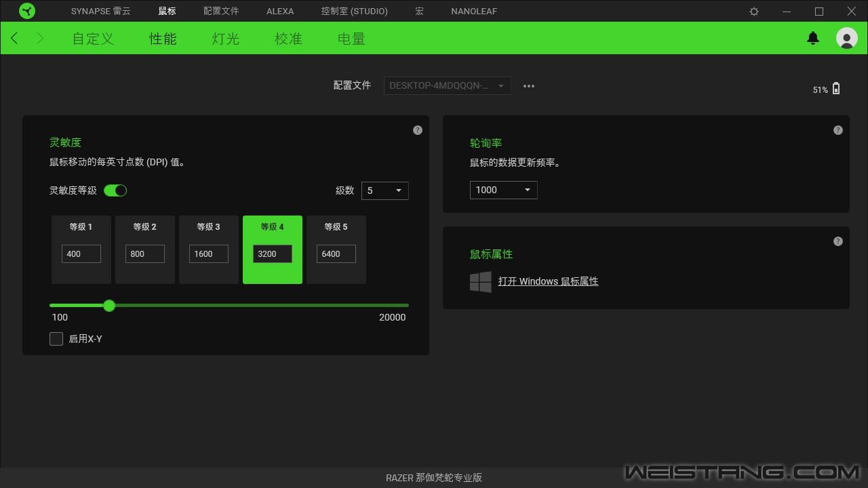Open the 宏 macro tab
Viewport: 868px width, 488px height.
click(419, 12)
